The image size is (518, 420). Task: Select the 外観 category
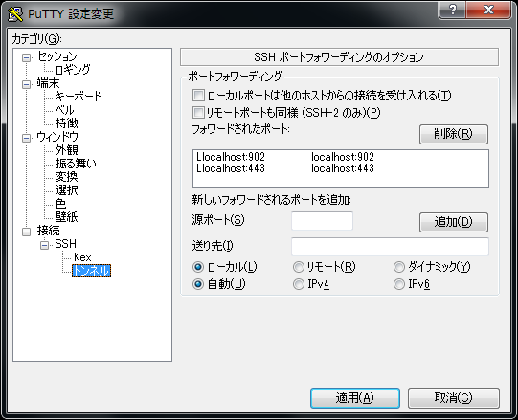pyautogui.click(x=67, y=150)
